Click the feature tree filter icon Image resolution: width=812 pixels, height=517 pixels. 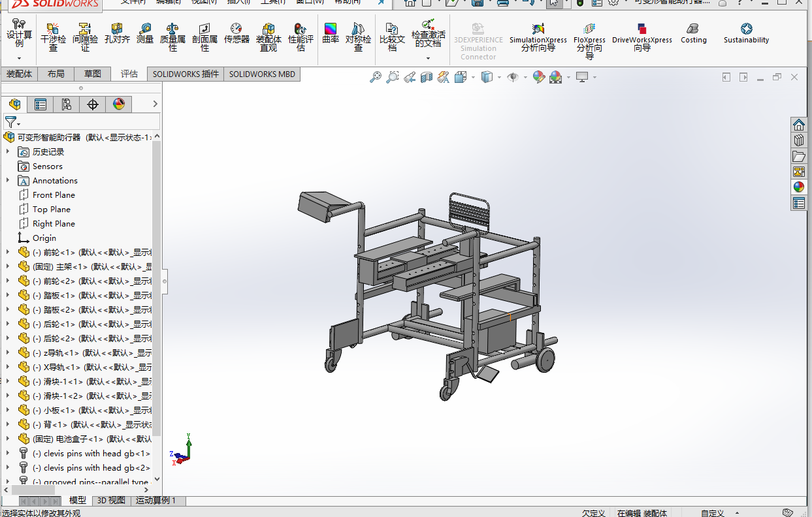pos(10,122)
